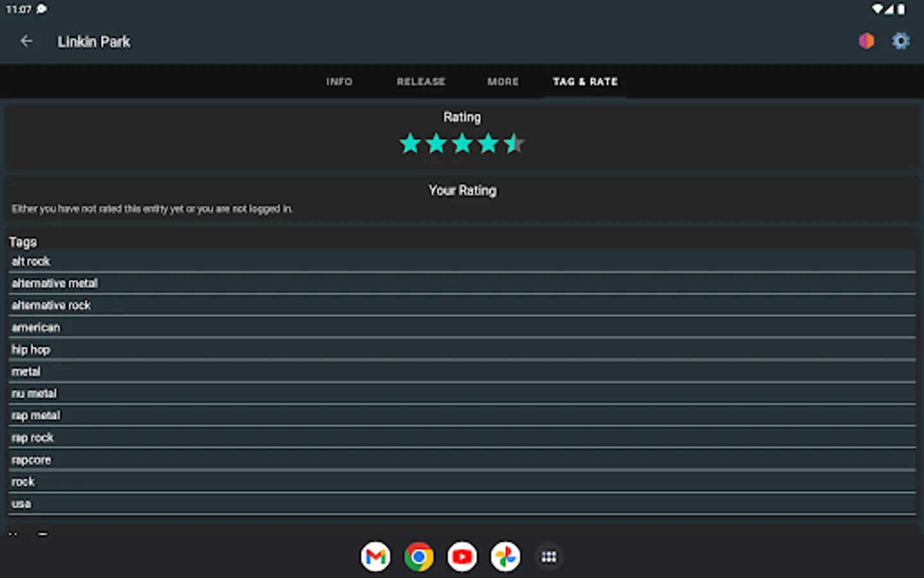Open the "rapcore" tag
This screenshot has height=578, width=924.
pos(462,460)
